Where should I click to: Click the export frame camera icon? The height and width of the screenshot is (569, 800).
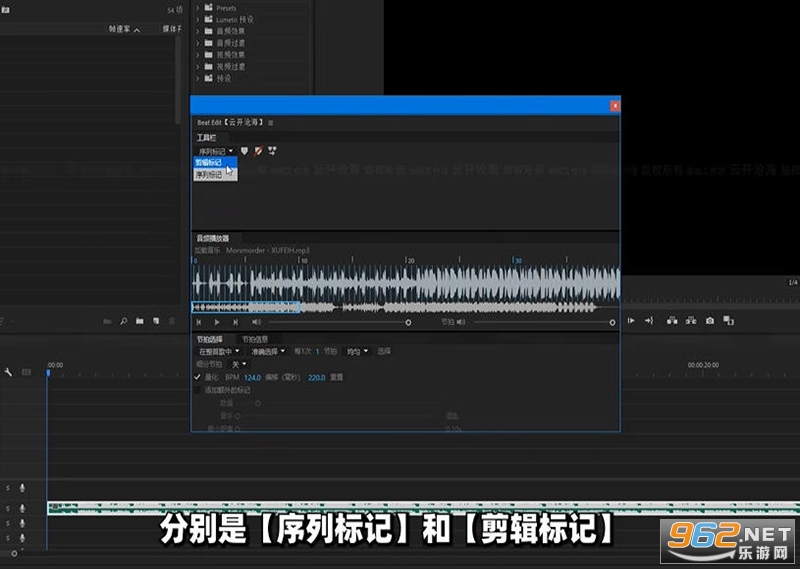coord(710,320)
